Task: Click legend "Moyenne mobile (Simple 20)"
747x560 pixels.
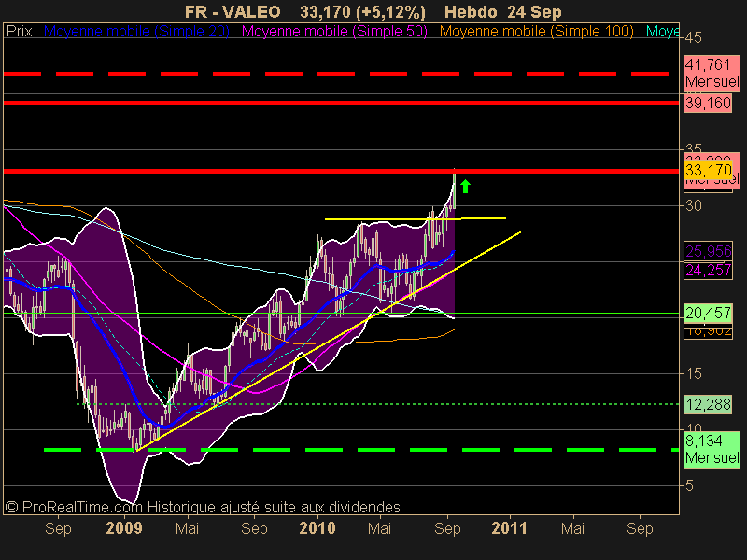Action: [136, 32]
